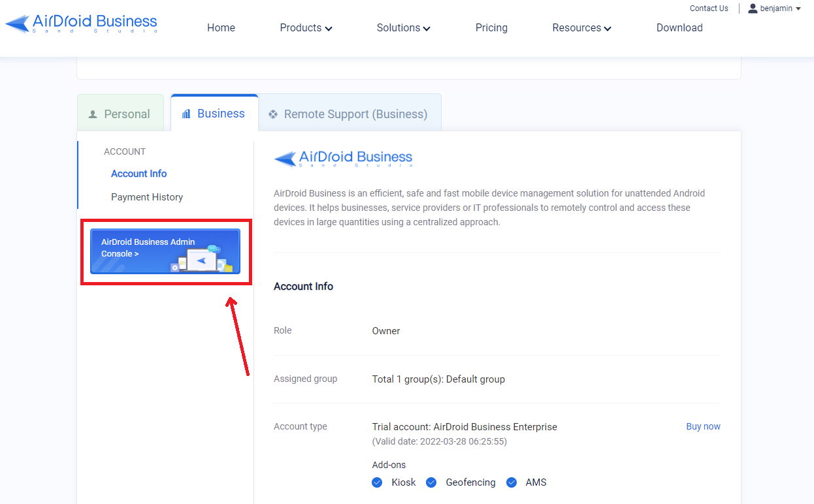The width and height of the screenshot is (814, 504).
Task: Select the Business tab
Action: tap(214, 113)
